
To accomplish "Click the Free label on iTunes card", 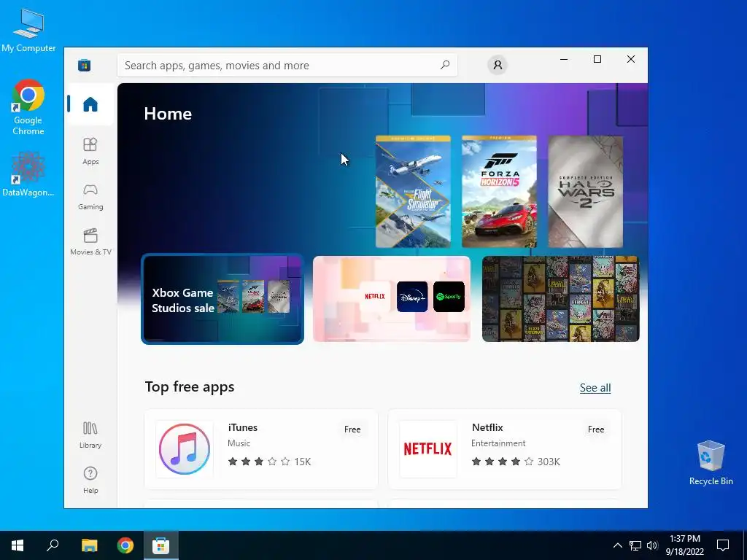I will 352,429.
